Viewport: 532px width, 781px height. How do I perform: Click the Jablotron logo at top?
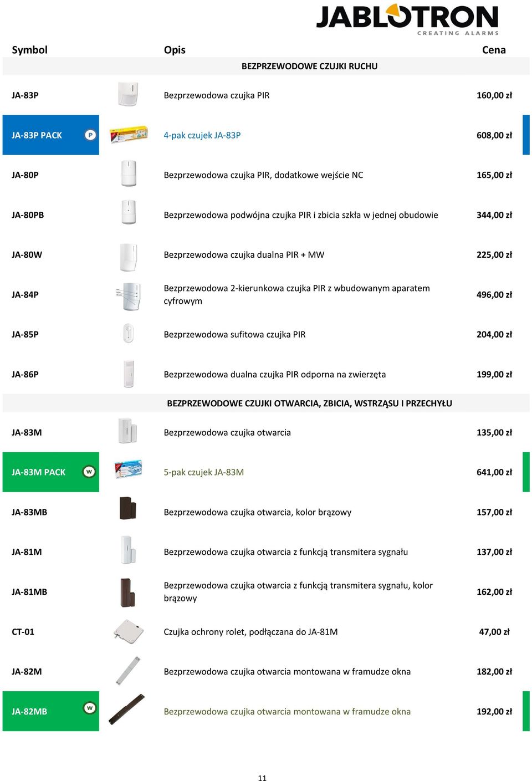(x=407, y=19)
